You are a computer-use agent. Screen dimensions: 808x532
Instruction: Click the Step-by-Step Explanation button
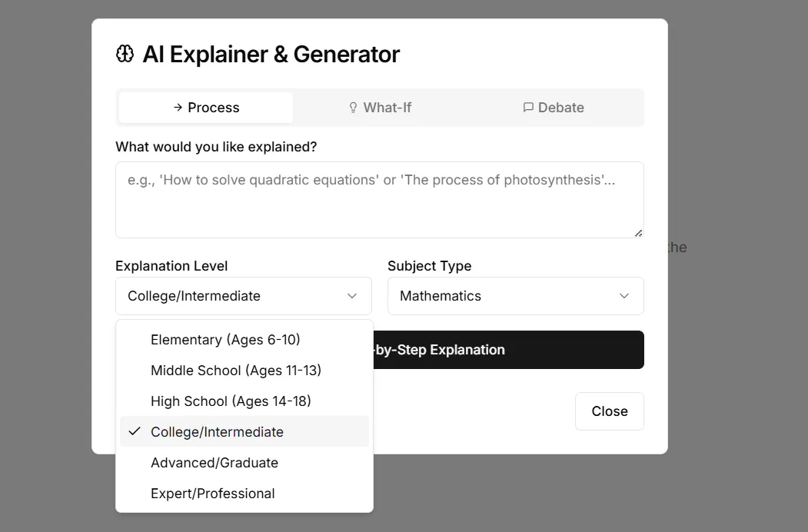point(509,350)
